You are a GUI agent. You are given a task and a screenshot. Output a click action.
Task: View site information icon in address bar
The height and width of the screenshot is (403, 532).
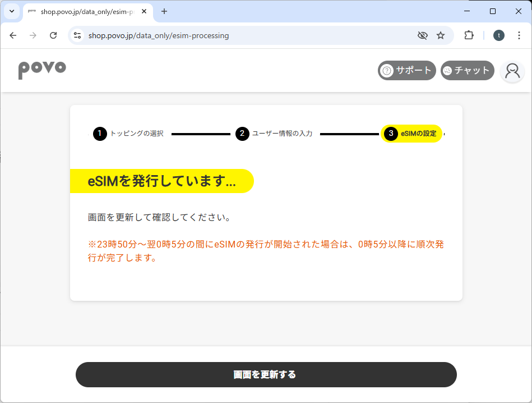pos(77,35)
